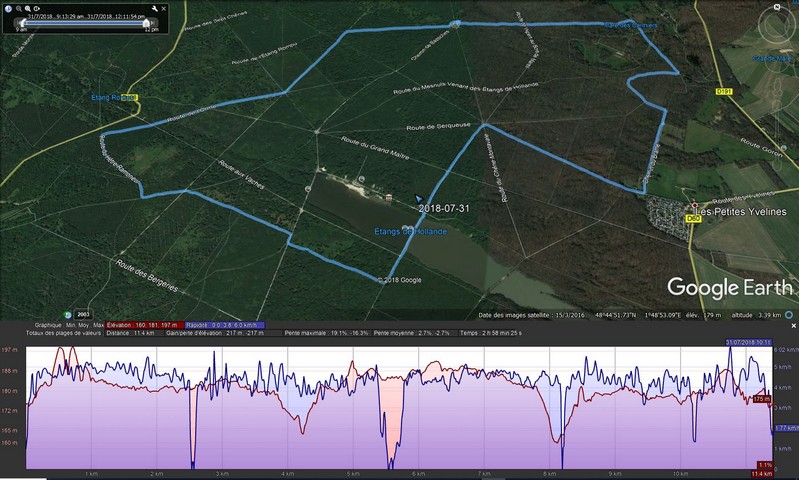Click the 2003 historical imagery year button
The width and height of the screenshot is (799, 480).
(83, 314)
